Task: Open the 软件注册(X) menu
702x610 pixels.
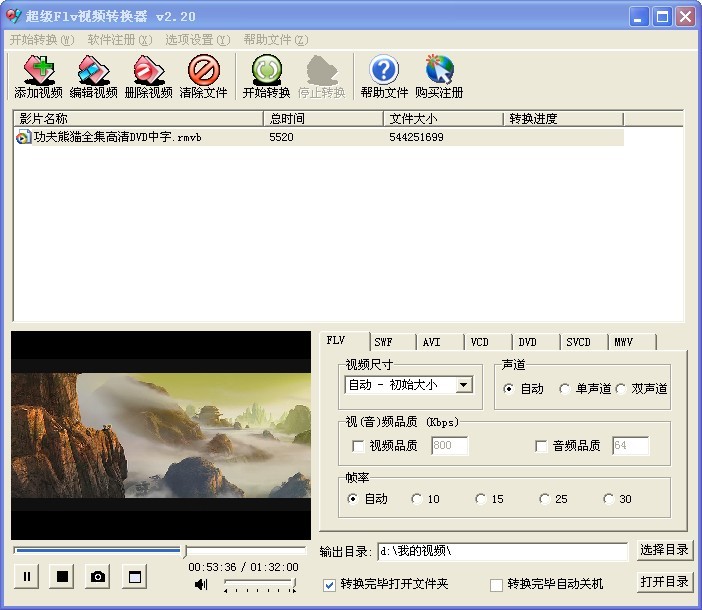Action: 120,40
